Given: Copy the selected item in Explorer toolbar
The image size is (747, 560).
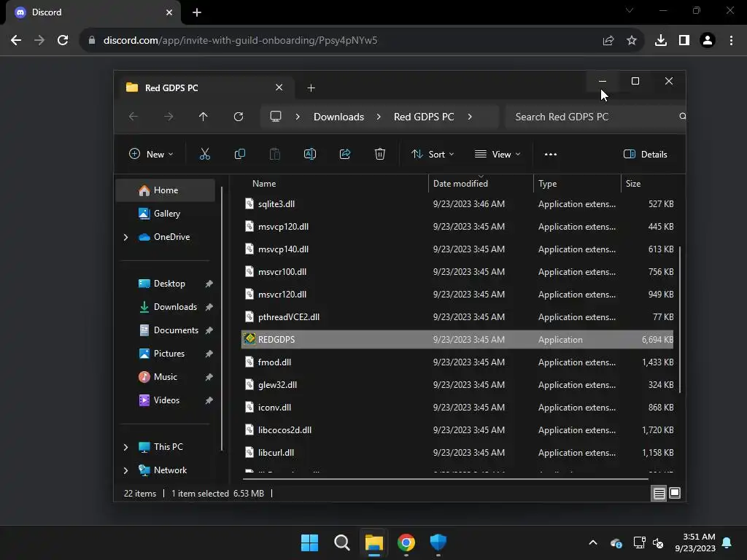Looking at the screenshot, I should tap(239, 154).
